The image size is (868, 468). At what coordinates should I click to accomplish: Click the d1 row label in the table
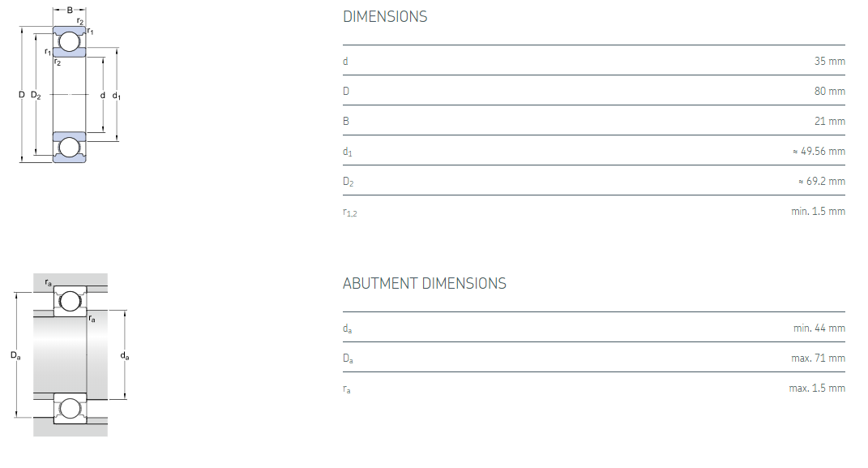click(x=347, y=152)
